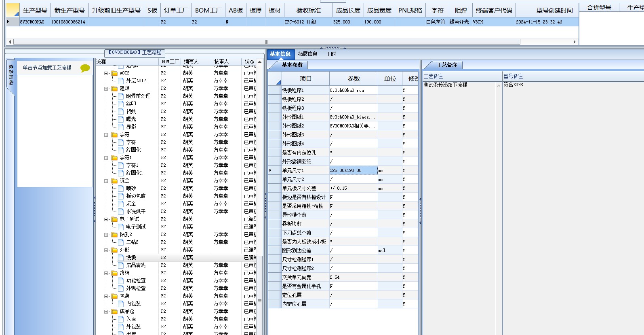The width and height of the screenshot is (644, 335).
Task: Click the 阻焊前处理 document icon
Action: [x=121, y=96]
